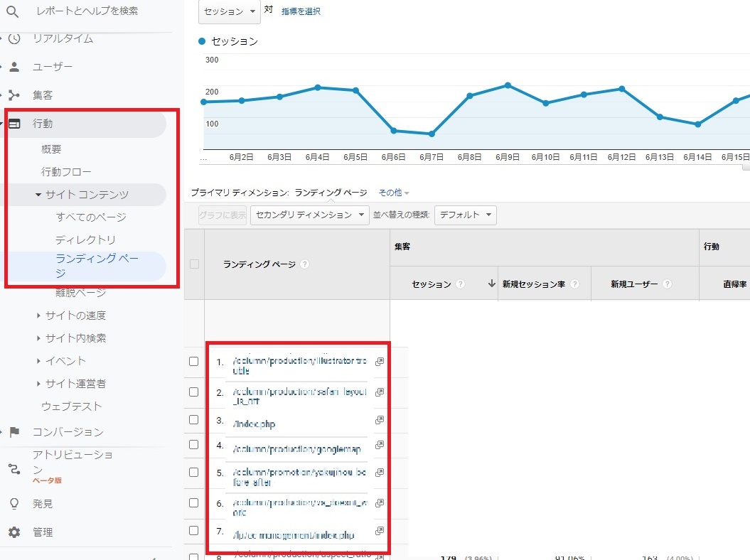Click the 6月9日 data point on chart

point(508,85)
